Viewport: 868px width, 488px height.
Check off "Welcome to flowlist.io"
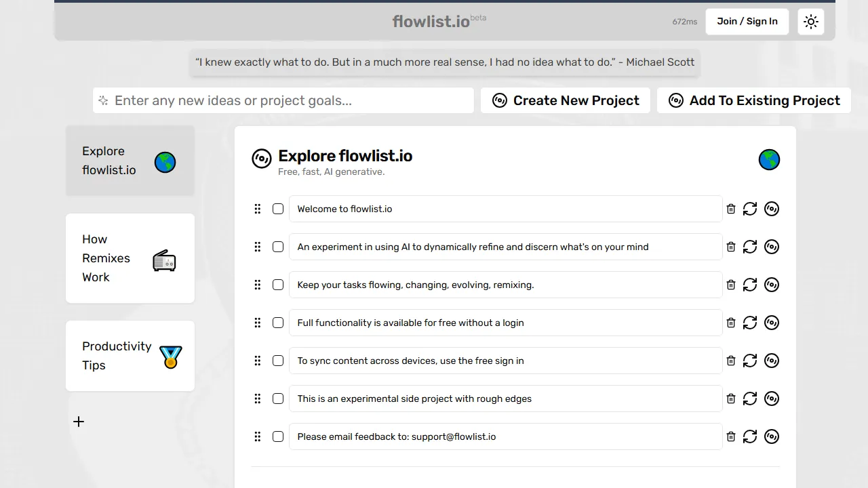(x=278, y=209)
